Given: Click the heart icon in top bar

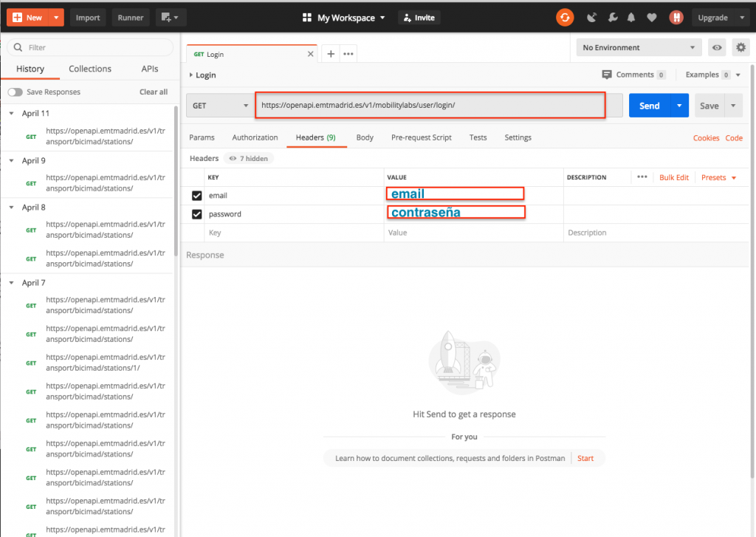Looking at the screenshot, I should [x=651, y=18].
